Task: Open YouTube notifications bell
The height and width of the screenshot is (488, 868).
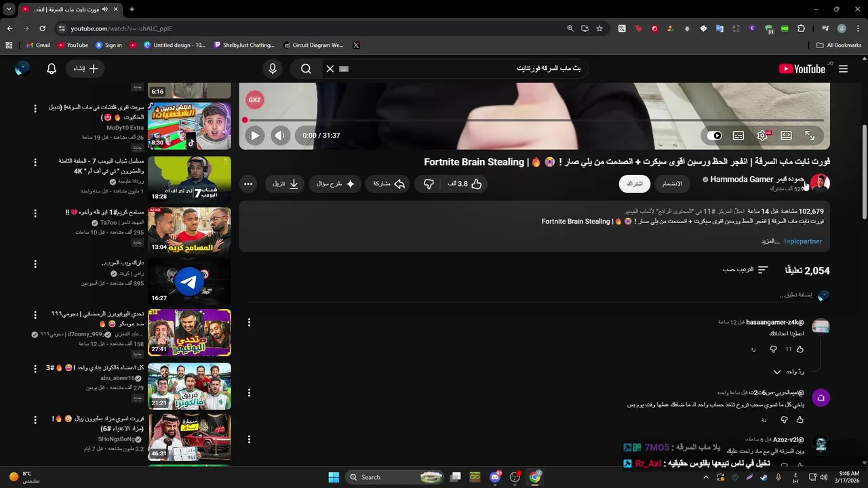Action: pyautogui.click(x=52, y=68)
